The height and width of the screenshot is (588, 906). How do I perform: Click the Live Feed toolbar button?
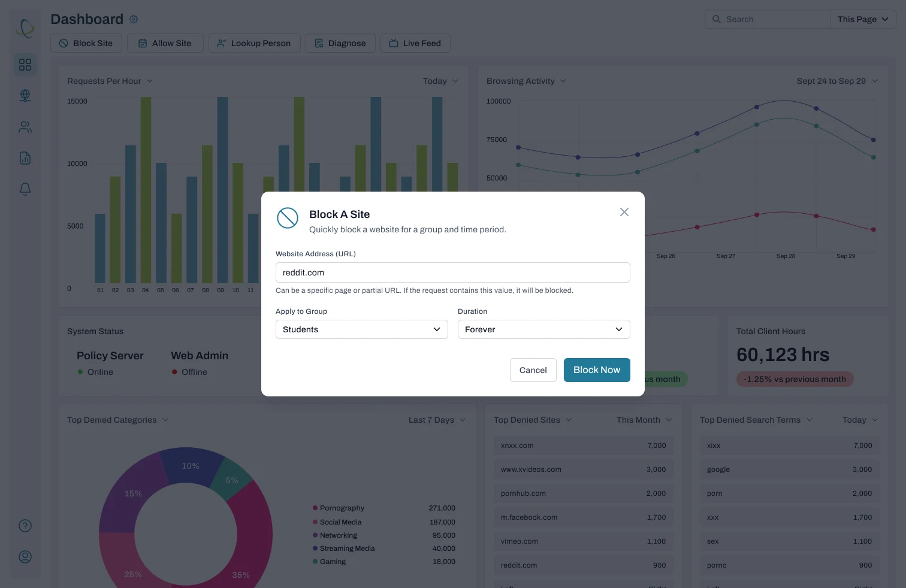click(415, 43)
